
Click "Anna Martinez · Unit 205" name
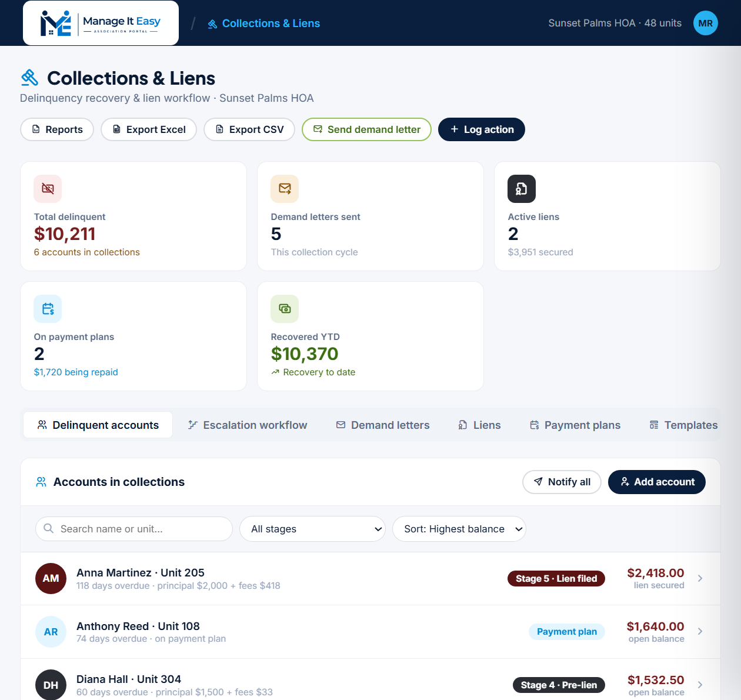(141, 573)
